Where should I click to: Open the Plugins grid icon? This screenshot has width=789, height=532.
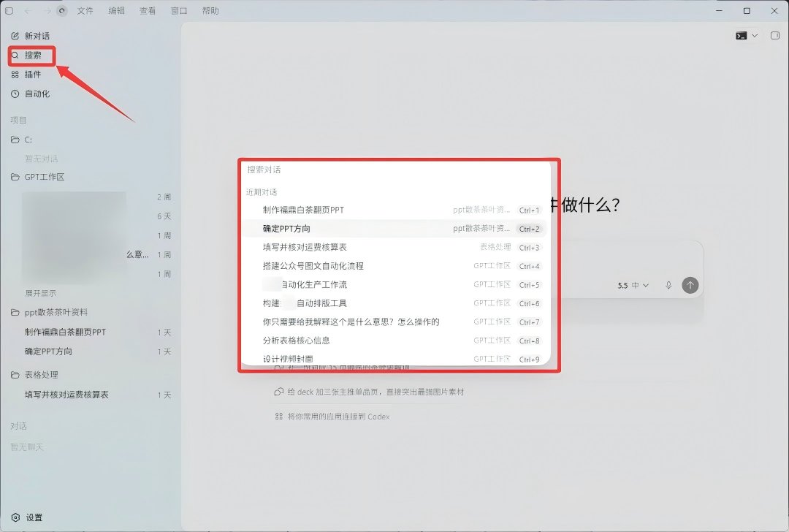(15, 75)
